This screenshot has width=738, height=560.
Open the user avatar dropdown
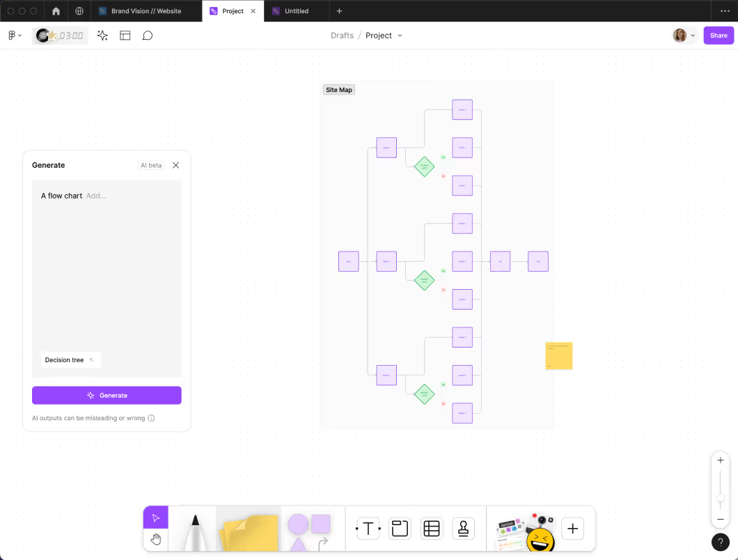point(684,36)
